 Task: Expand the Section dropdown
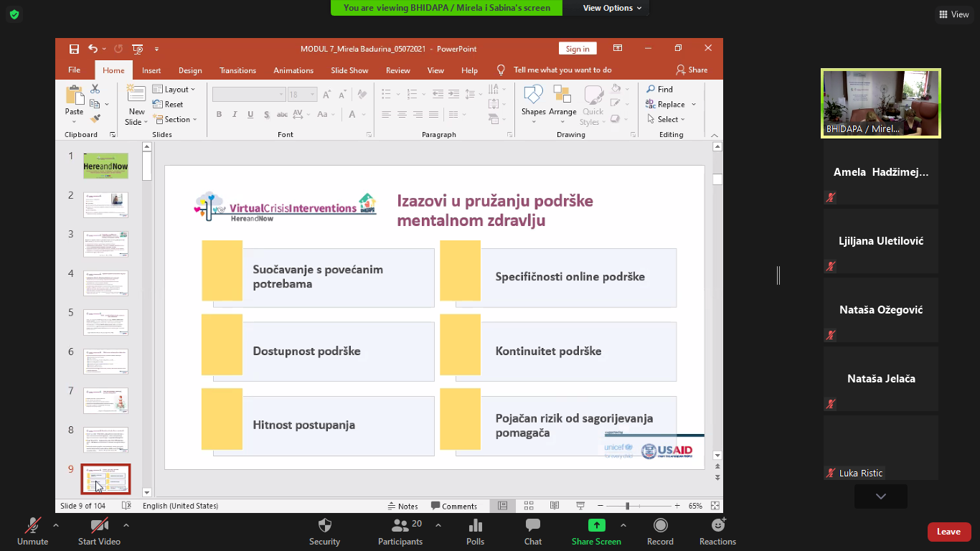(172, 120)
